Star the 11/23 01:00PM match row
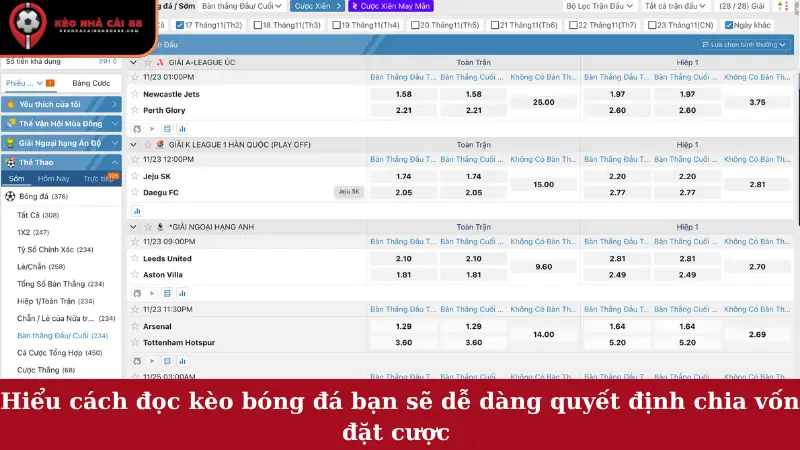 tap(135, 77)
